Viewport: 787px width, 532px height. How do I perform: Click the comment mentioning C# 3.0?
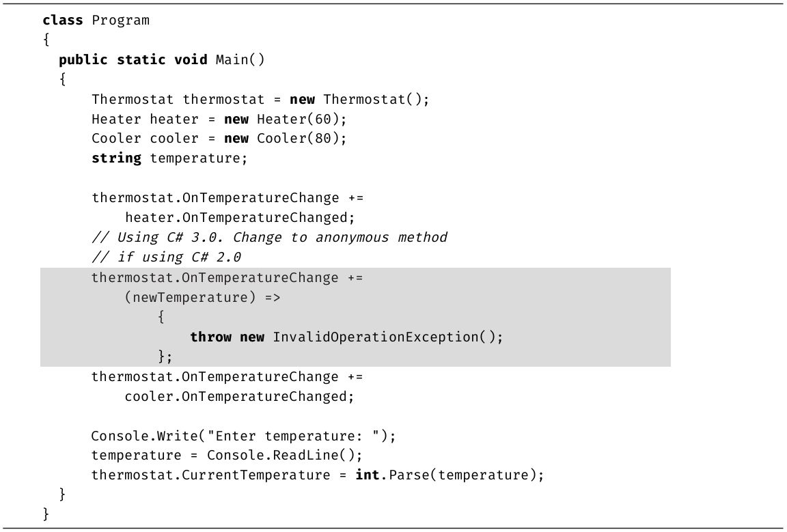269,238
